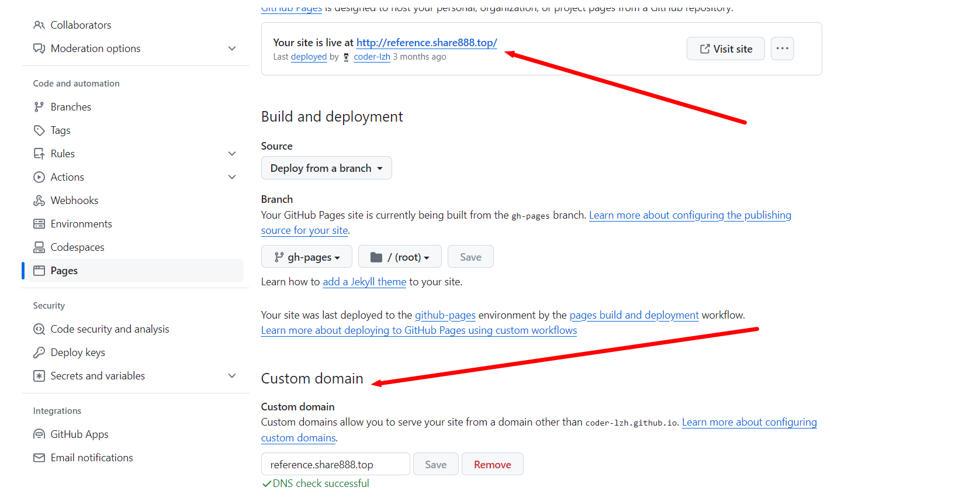Click Save next to the branch selectors
Screen dimensions: 980x501
[x=470, y=257]
